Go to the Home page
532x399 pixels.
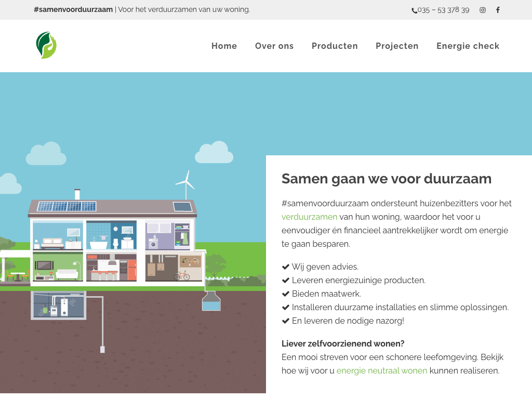tap(224, 46)
